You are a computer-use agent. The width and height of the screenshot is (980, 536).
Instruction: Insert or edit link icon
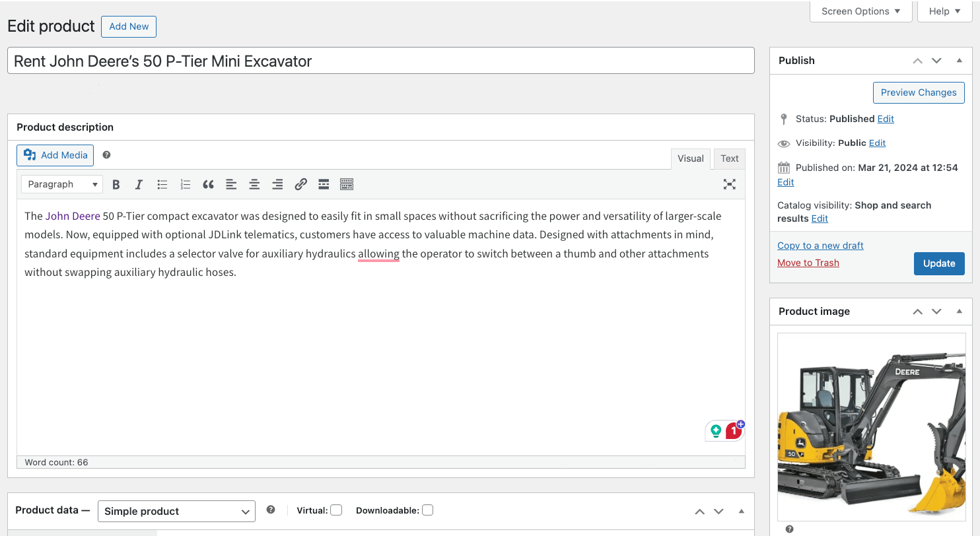pos(300,185)
